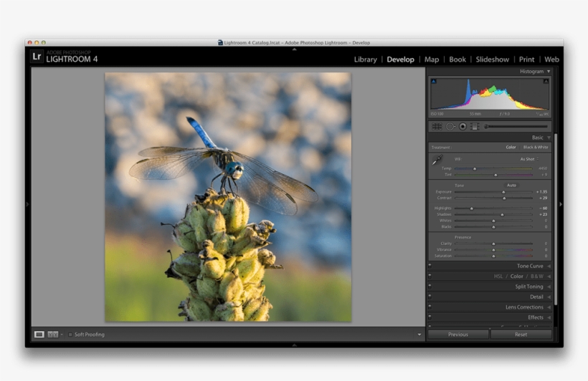Click the Shadows slider handle

[503, 215]
